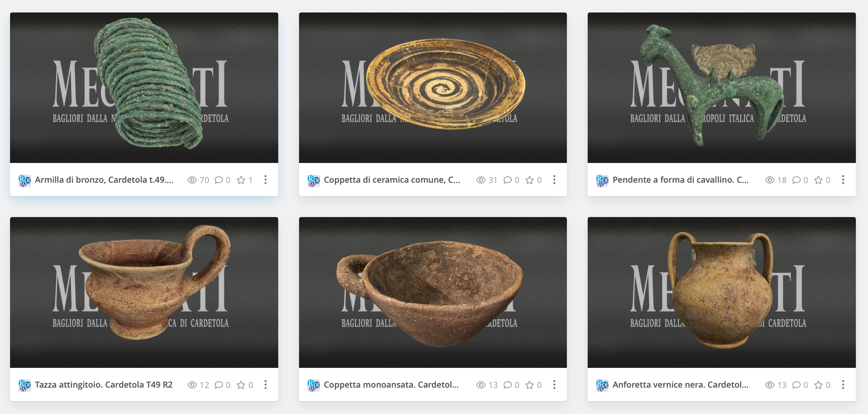This screenshot has width=868, height=414.
Task: Click the author avatar beside Coppetta monoansata
Action: coord(313,385)
